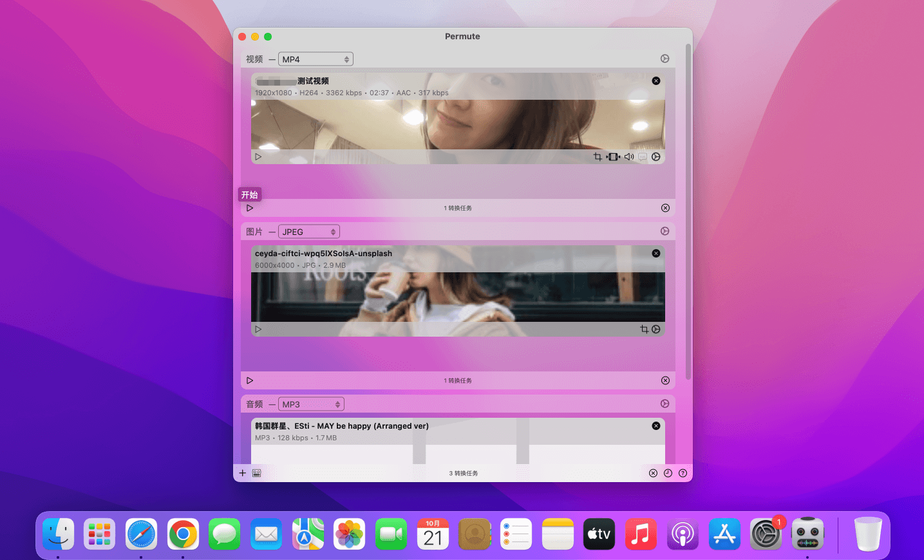This screenshot has height=560, width=924.
Task: Open the clock history icon in the bottom bar
Action: click(668, 473)
